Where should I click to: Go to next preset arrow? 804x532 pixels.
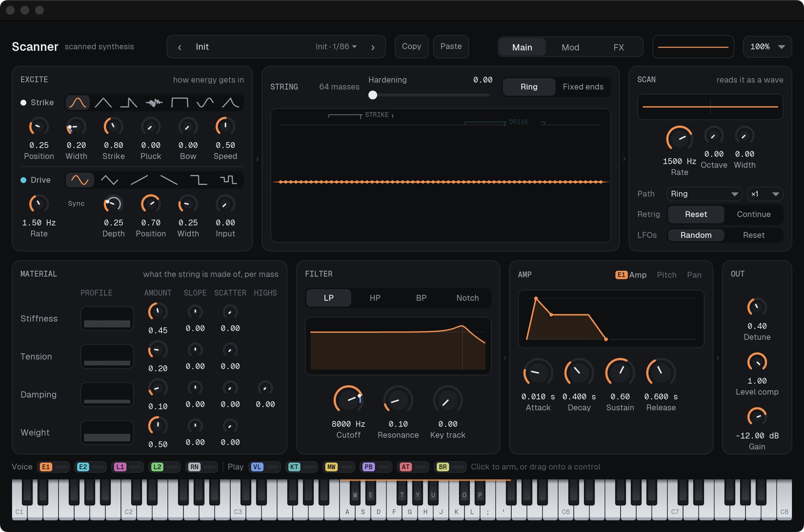[x=373, y=47]
